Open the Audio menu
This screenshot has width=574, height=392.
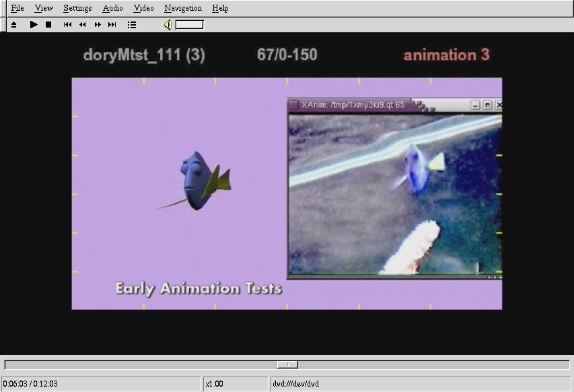click(x=112, y=8)
